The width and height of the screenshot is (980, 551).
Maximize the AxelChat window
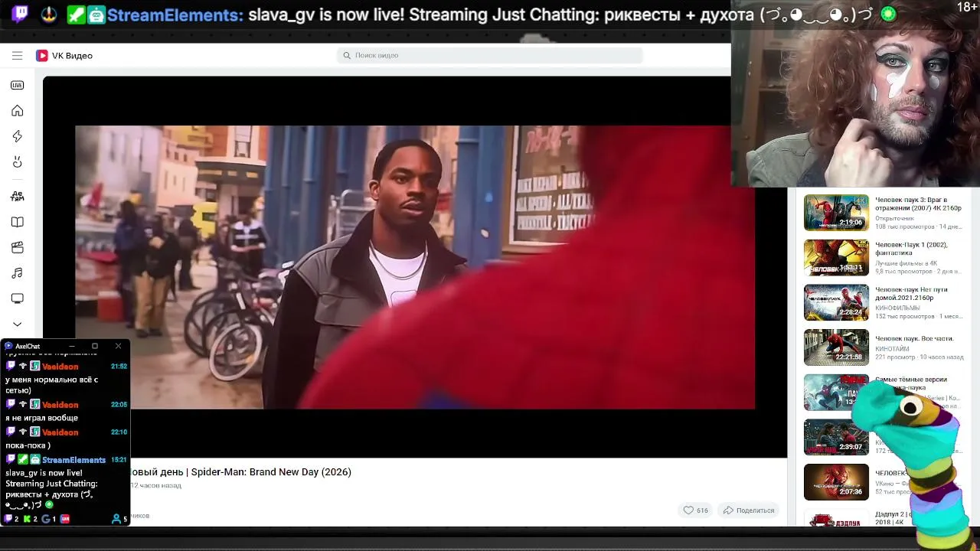tap(95, 346)
